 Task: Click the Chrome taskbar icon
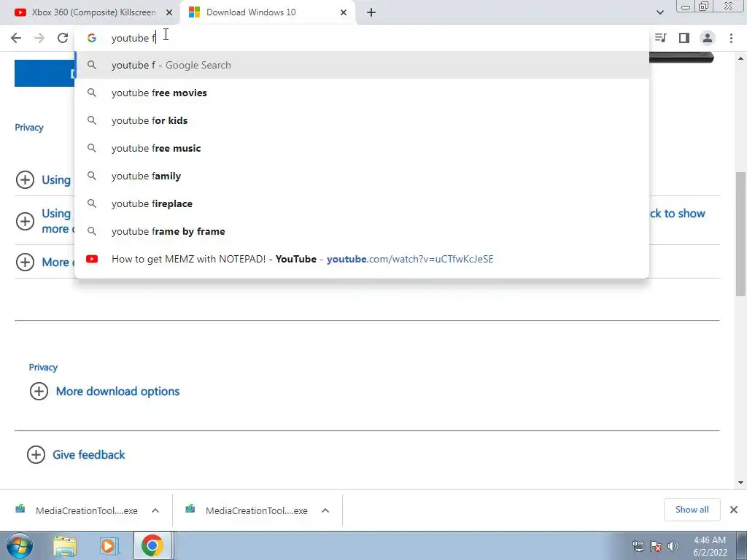pyautogui.click(x=152, y=545)
